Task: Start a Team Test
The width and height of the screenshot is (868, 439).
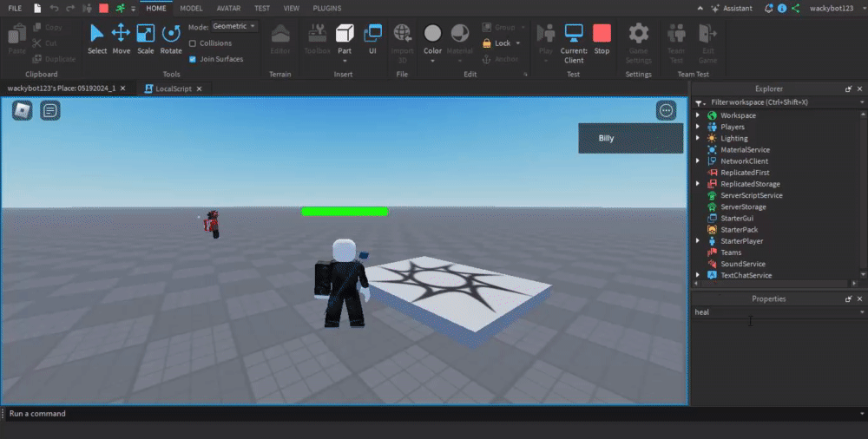Action: tap(676, 43)
